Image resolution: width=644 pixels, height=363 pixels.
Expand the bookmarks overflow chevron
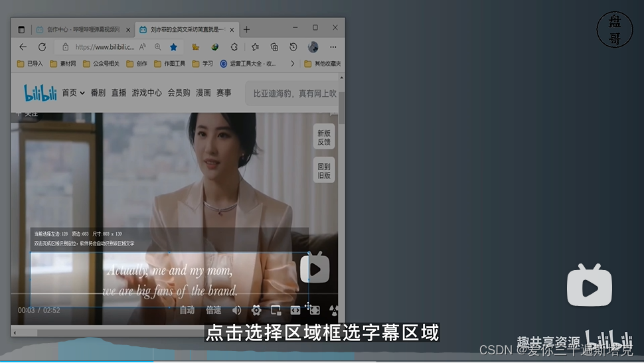pos(292,64)
